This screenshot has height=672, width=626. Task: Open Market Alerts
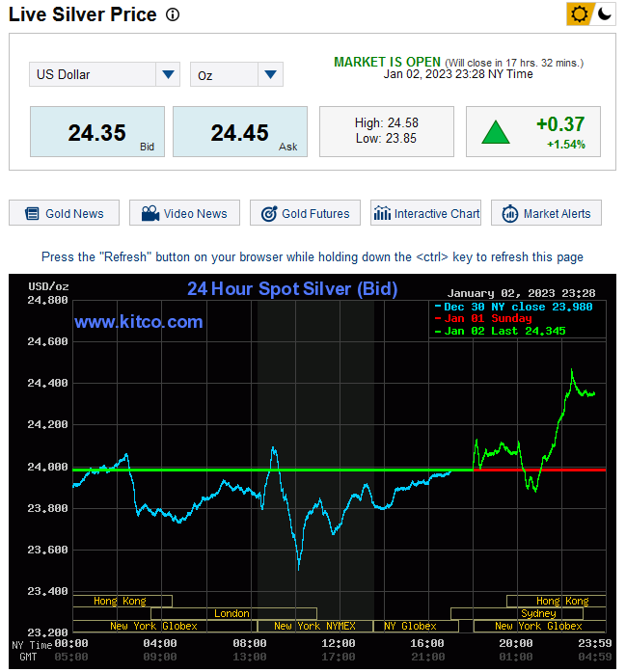[x=546, y=213]
